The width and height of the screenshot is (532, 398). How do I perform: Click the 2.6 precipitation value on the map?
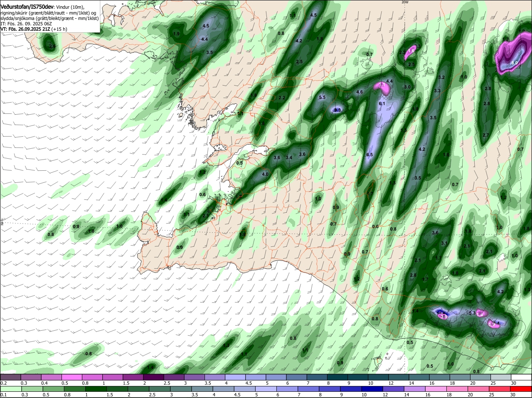tap(52, 46)
